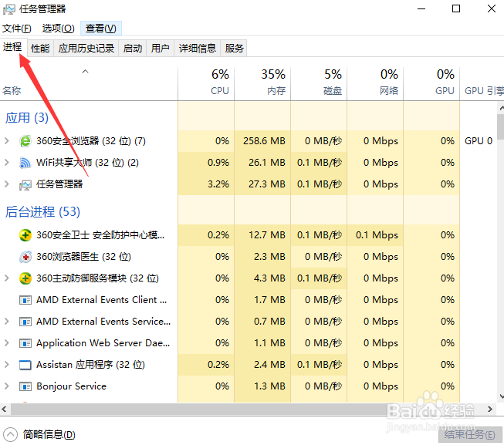Image resolution: width=504 pixels, height=445 pixels.
Task: Expand the AMD External Events Service row
Action: [x=6, y=322]
